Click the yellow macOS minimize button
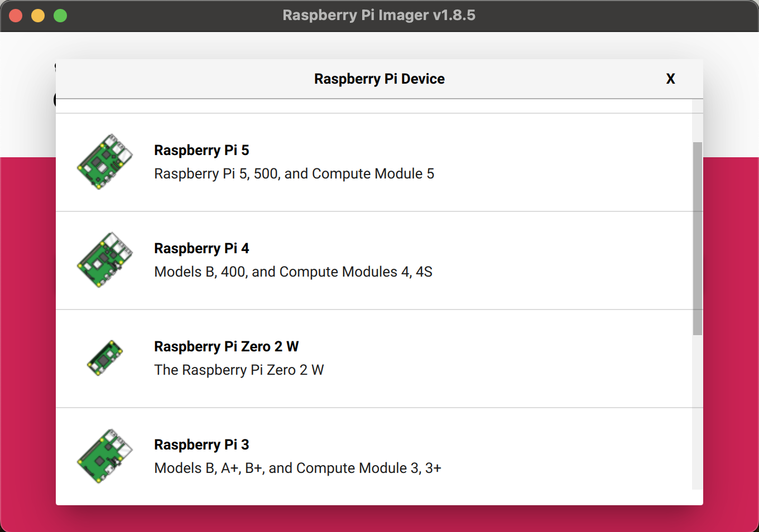 [x=38, y=16]
